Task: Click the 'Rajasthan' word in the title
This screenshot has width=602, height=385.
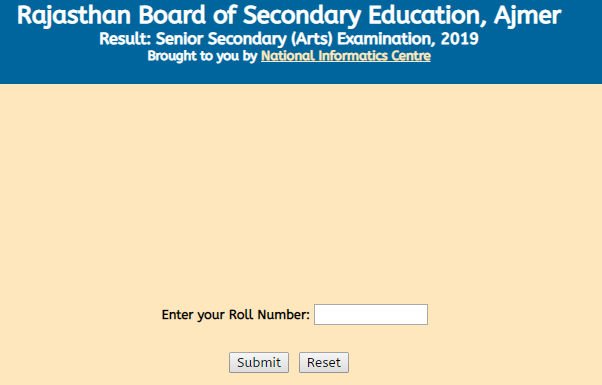Action: point(74,16)
